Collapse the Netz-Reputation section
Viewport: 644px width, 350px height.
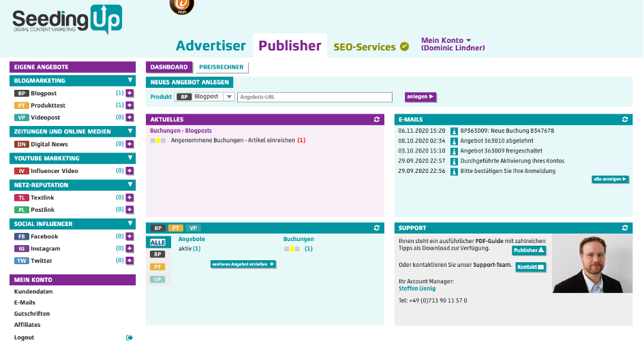tap(130, 185)
